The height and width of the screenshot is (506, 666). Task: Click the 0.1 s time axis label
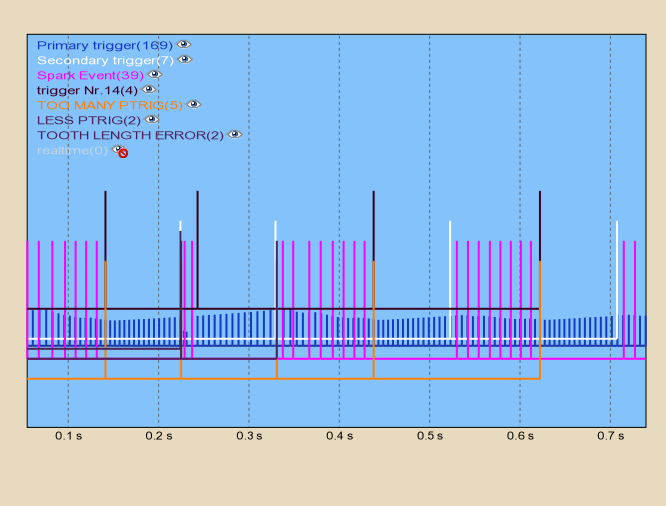tap(68, 437)
